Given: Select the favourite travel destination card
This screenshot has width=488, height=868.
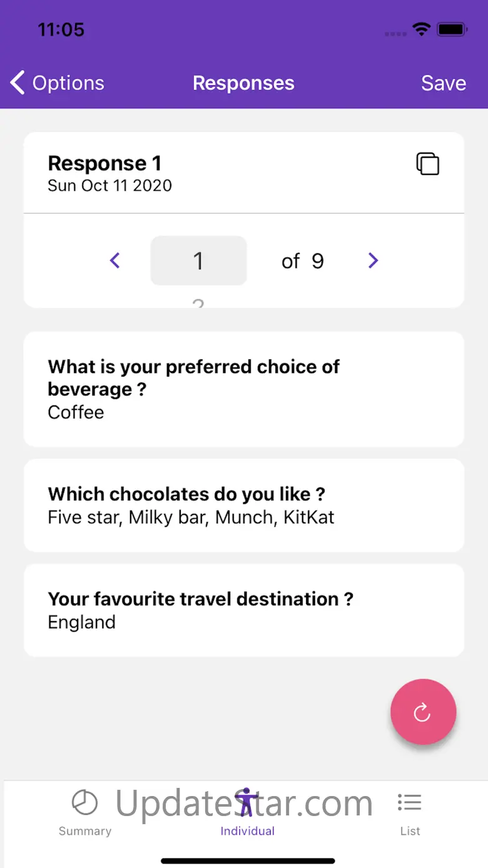Looking at the screenshot, I should [244, 610].
